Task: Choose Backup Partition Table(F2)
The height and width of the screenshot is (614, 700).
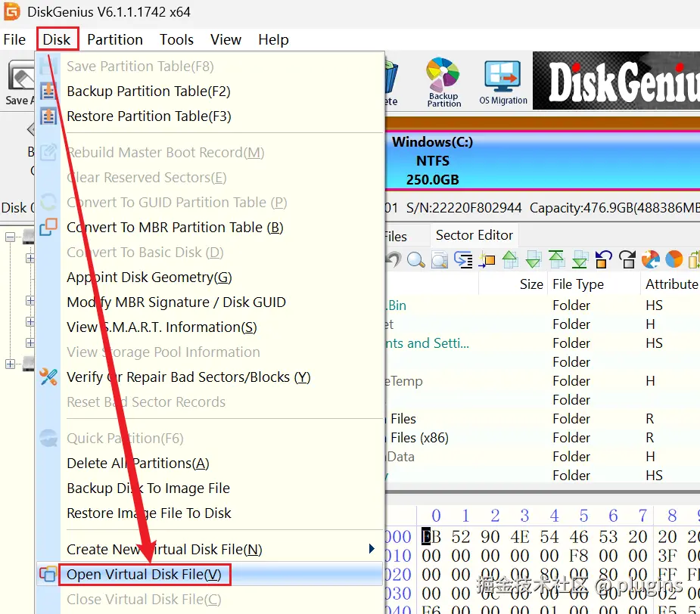Action: [x=210, y=91]
